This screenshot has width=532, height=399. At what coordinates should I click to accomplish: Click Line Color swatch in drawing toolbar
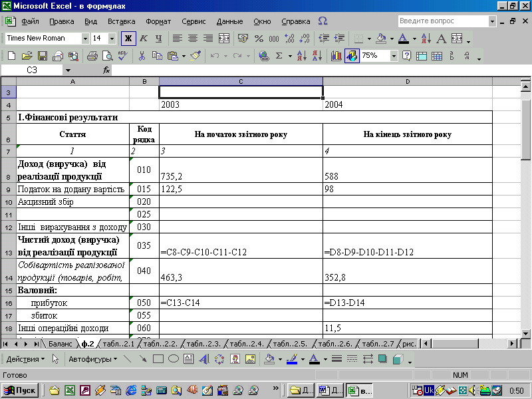[292, 359]
